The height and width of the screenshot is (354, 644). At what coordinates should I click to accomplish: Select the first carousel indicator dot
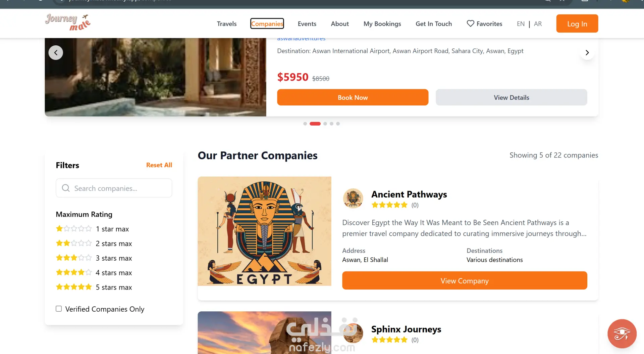pyautogui.click(x=305, y=124)
